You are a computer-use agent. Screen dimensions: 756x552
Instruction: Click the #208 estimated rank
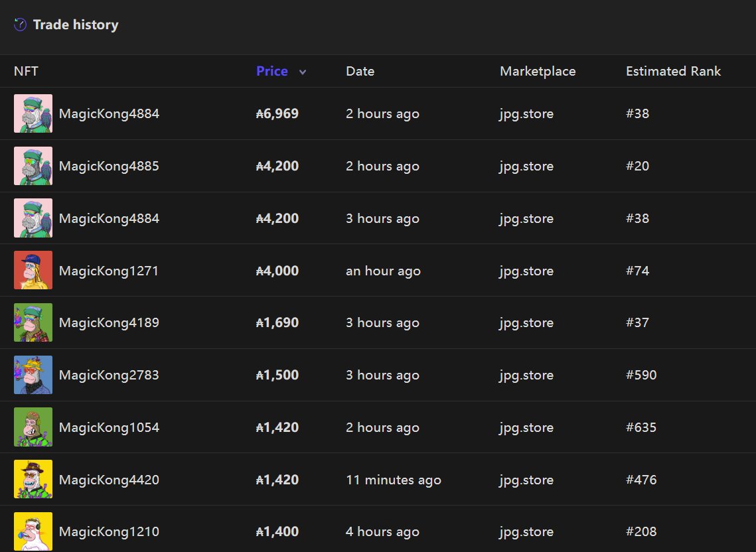[641, 531]
